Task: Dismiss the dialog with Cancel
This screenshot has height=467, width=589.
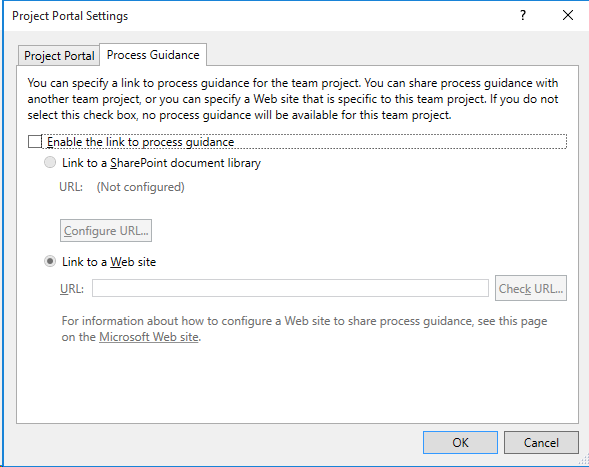Action: pos(541,443)
